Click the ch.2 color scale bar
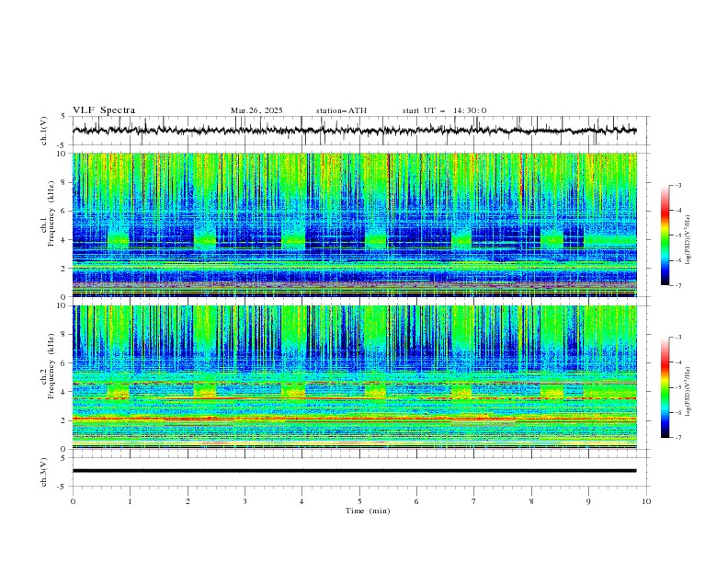This screenshot has width=728, height=563. [665, 387]
